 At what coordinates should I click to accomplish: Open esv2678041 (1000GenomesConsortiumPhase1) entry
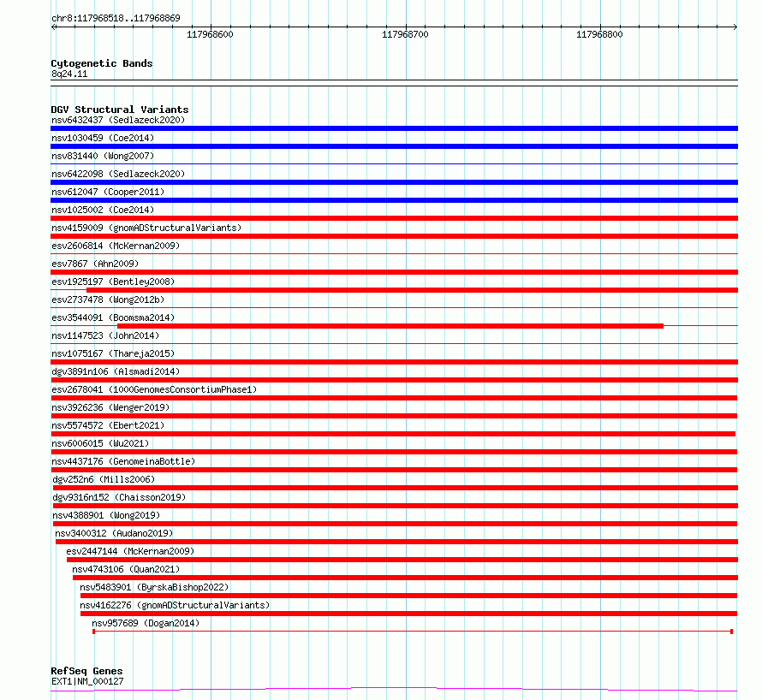tap(154, 389)
